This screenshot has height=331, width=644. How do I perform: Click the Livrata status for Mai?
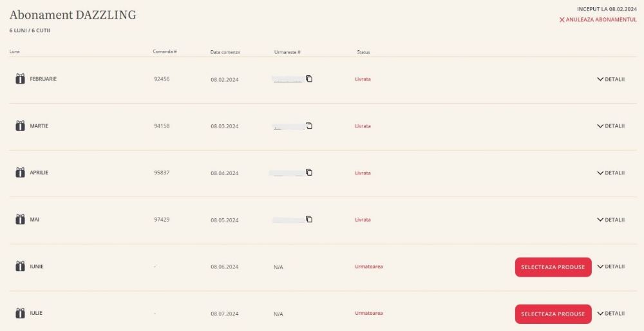click(363, 220)
